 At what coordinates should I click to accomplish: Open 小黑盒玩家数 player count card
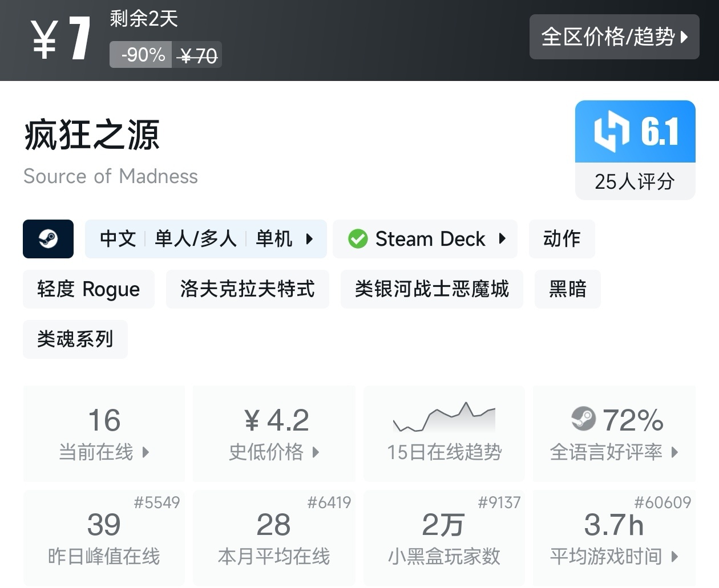tap(444, 538)
